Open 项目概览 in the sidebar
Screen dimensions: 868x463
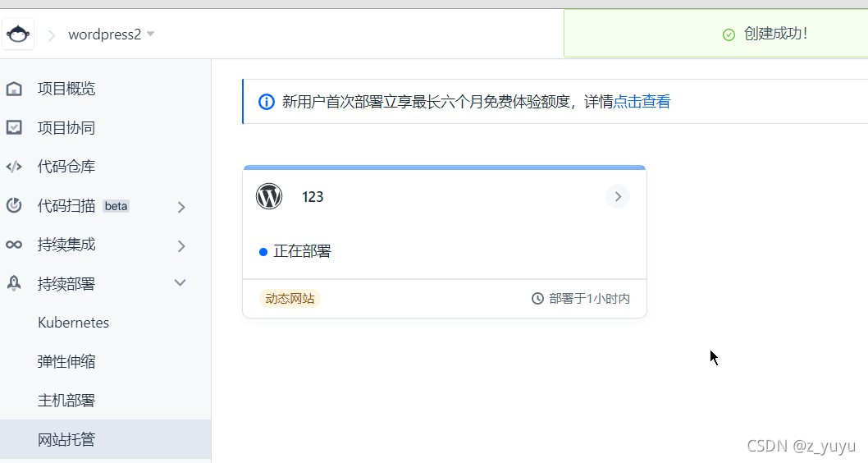pyautogui.click(x=66, y=89)
